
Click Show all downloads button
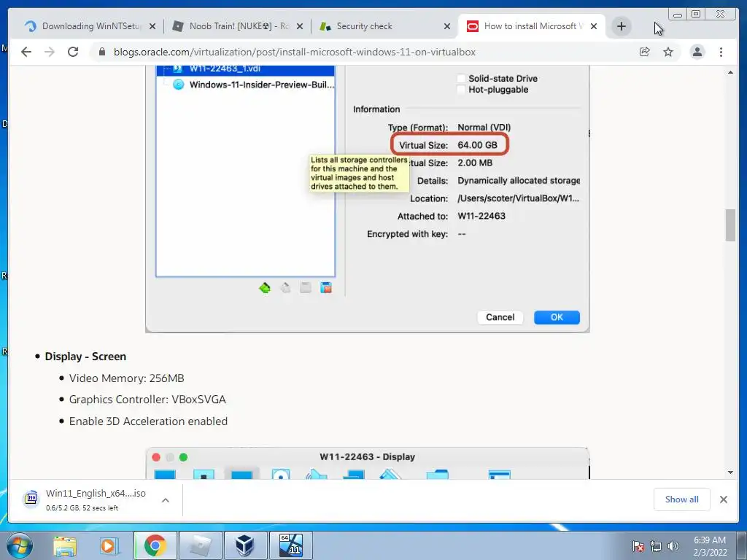(x=682, y=499)
